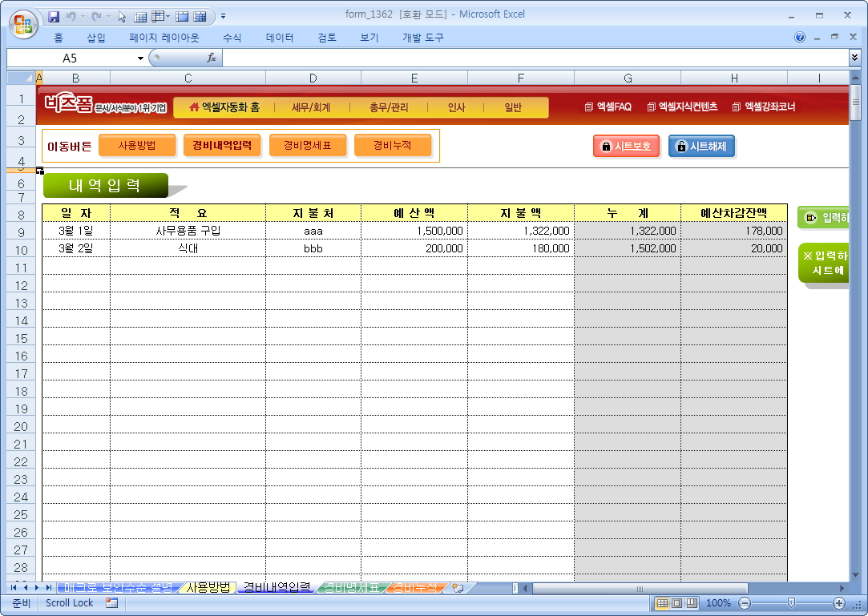
Task: Open the Name Box dropdown arrow
Action: tap(141, 58)
